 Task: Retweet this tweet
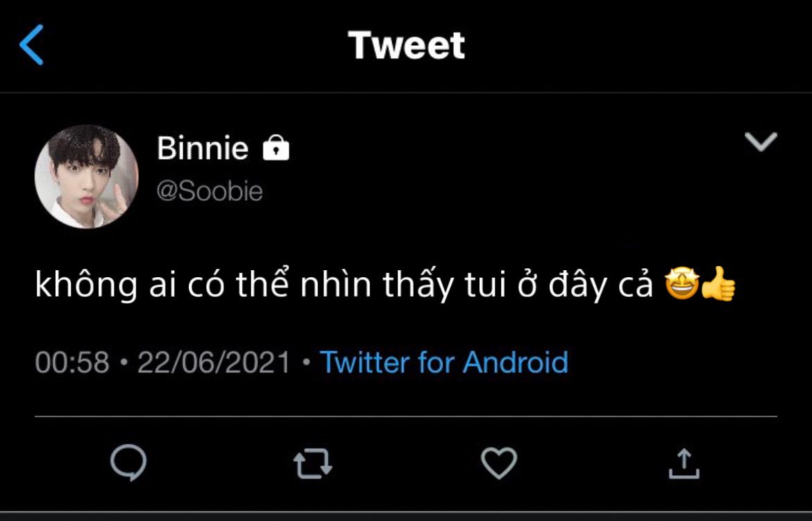313,464
